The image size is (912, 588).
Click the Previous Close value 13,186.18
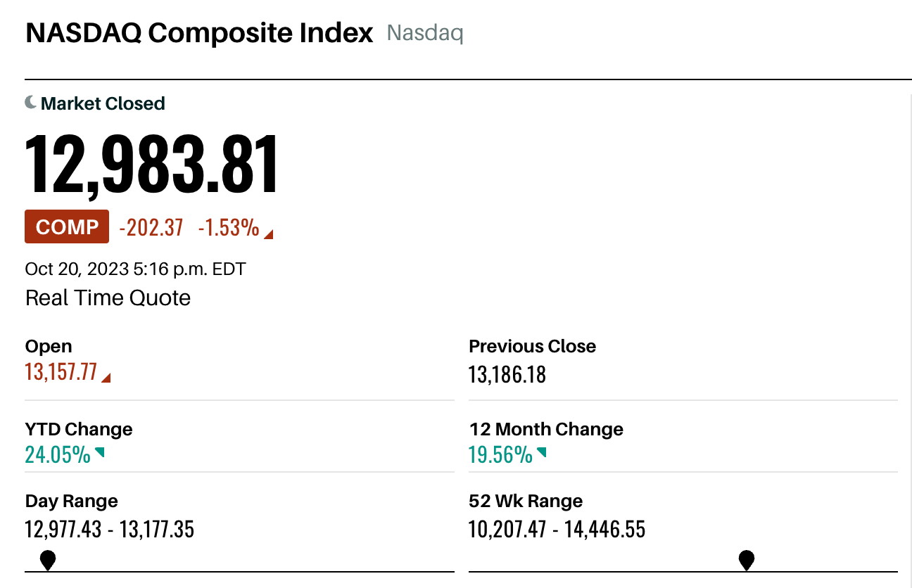(x=507, y=374)
